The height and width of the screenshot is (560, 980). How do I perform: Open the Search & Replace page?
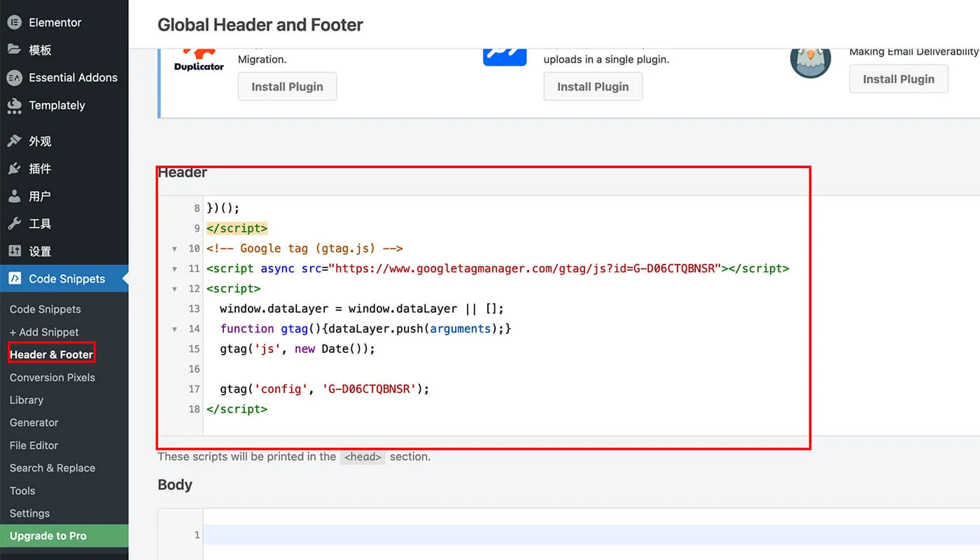(52, 468)
